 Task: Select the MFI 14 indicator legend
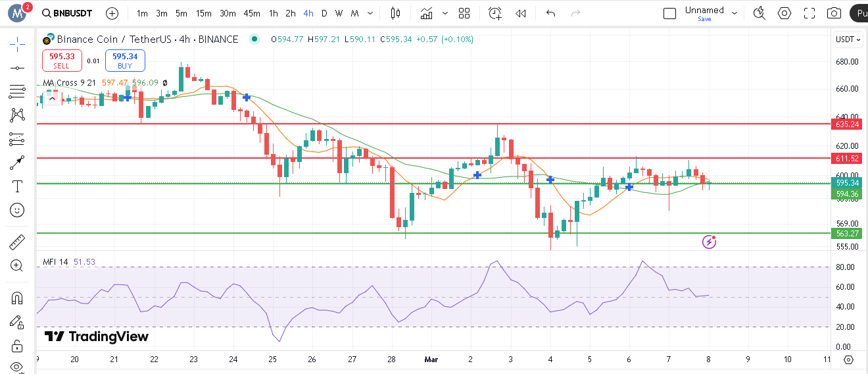[x=55, y=262]
